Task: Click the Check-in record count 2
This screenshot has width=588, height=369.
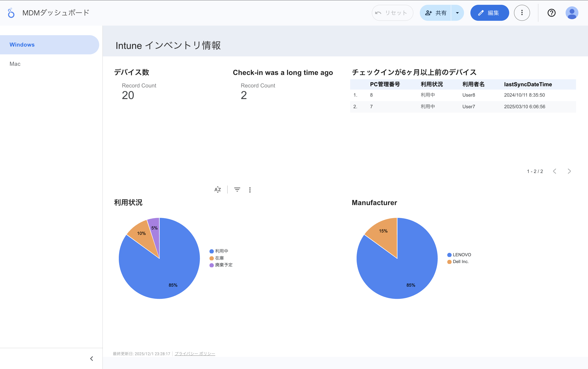Action: coord(244,95)
